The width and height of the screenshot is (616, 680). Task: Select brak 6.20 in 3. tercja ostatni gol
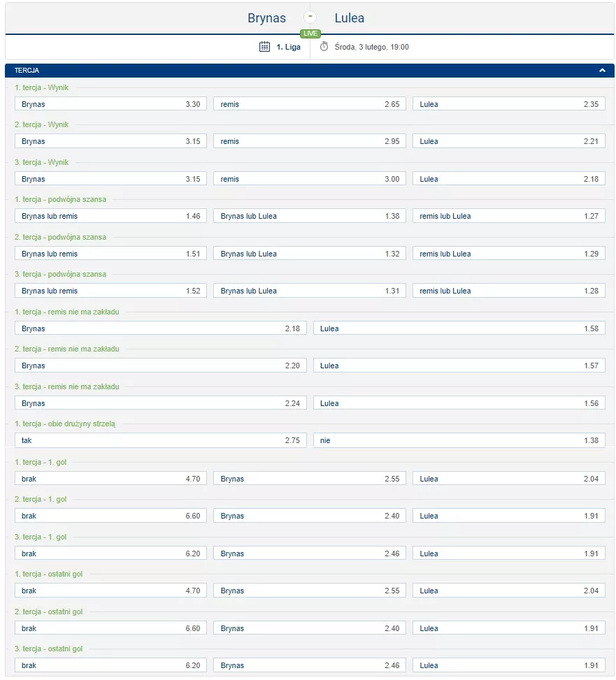pyautogui.click(x=110, y=665)
